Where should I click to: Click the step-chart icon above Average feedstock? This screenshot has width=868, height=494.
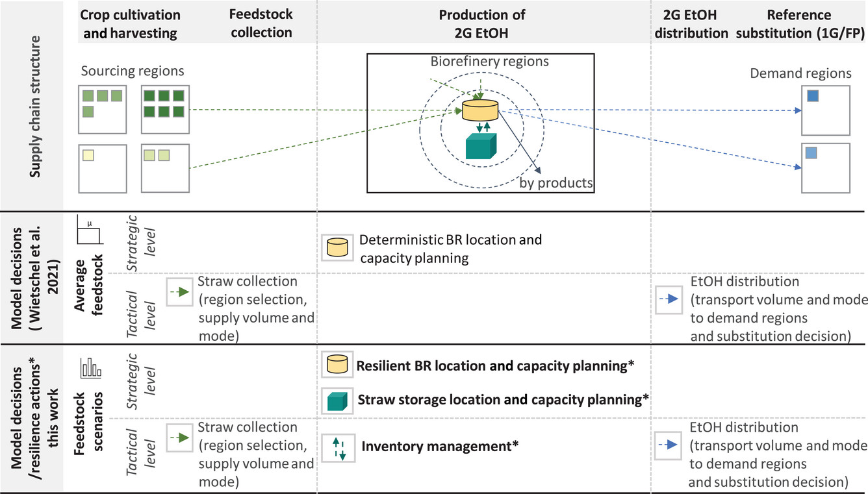tap(89, 229)
